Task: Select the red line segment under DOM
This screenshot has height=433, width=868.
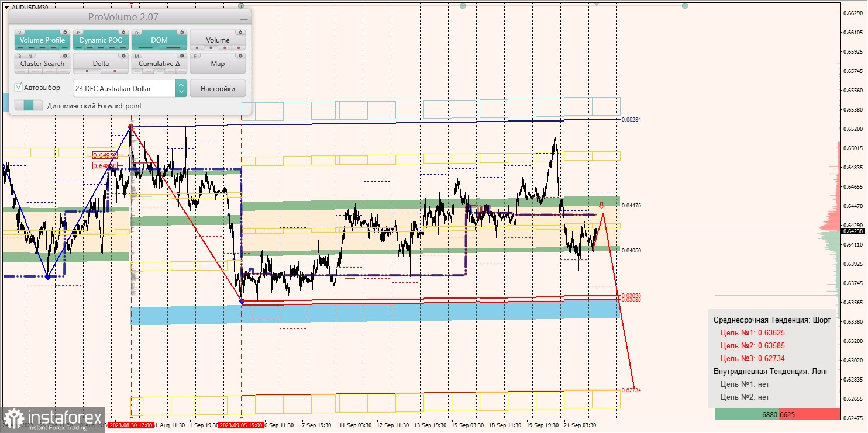Action: 173,48
